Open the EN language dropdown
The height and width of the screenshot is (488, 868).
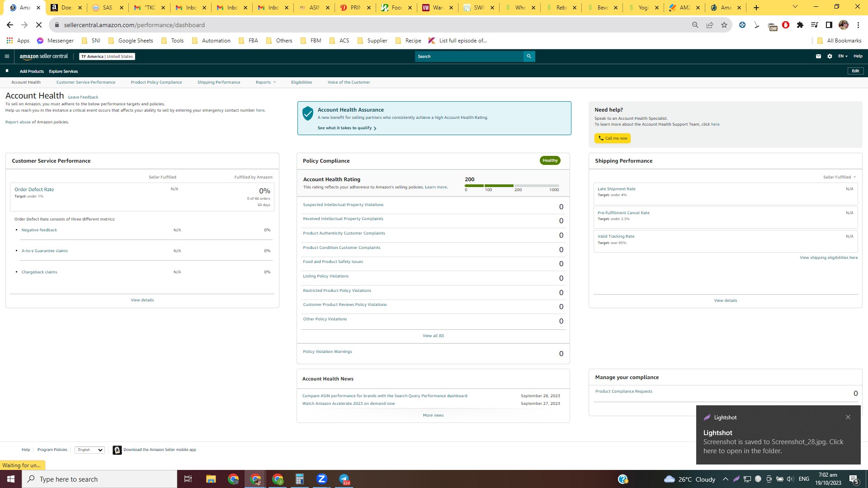(x=843, y=56)
